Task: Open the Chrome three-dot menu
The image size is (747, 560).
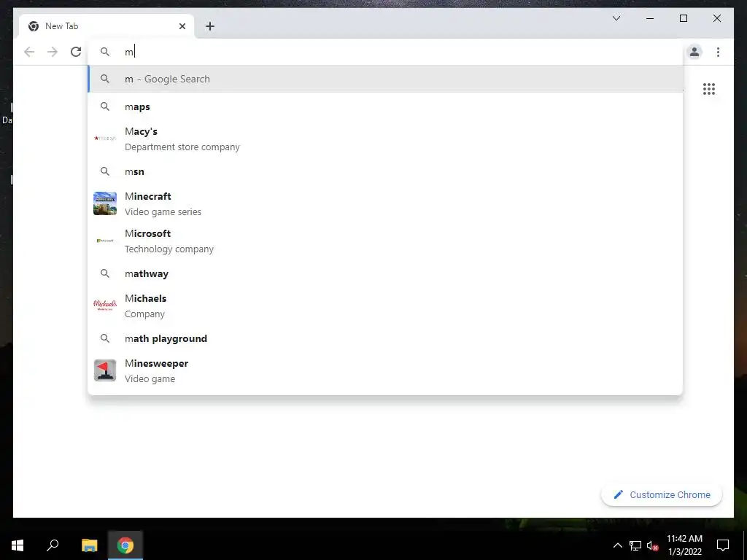Action: point(718,52)
